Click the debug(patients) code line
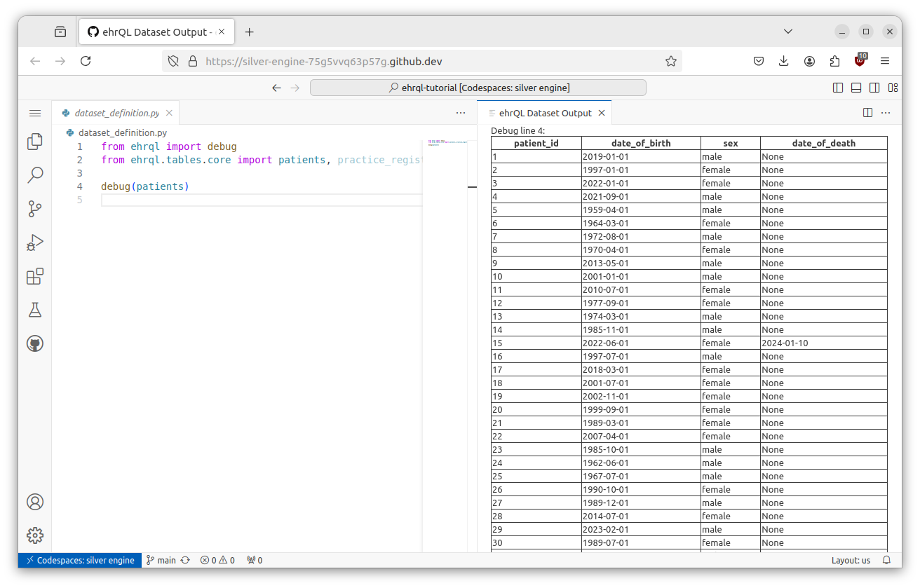The width and height of the screenshot is (920, 588). (145, 186)
